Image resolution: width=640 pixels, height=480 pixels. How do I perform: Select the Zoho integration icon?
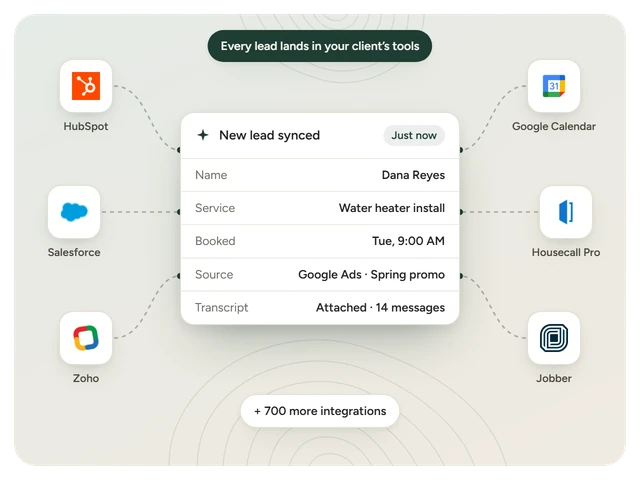click(x=86, y=338)
